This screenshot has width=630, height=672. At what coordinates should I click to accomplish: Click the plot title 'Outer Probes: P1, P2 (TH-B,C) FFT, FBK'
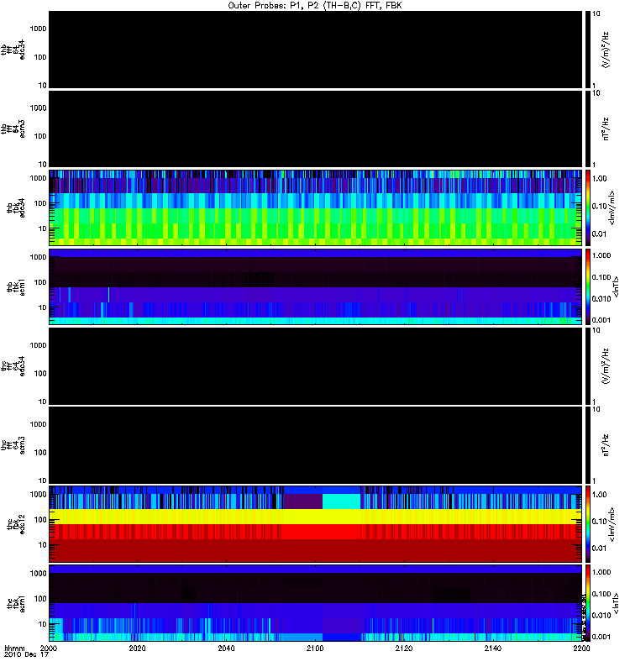click(x=314, y=6)
